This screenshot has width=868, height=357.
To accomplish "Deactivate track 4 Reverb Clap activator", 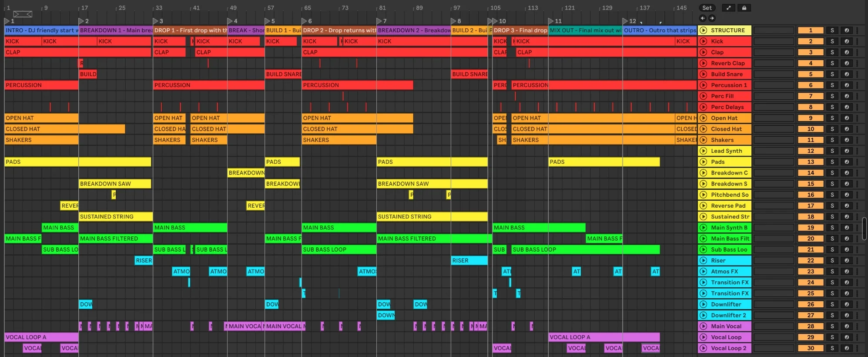I will coord(811,63).
